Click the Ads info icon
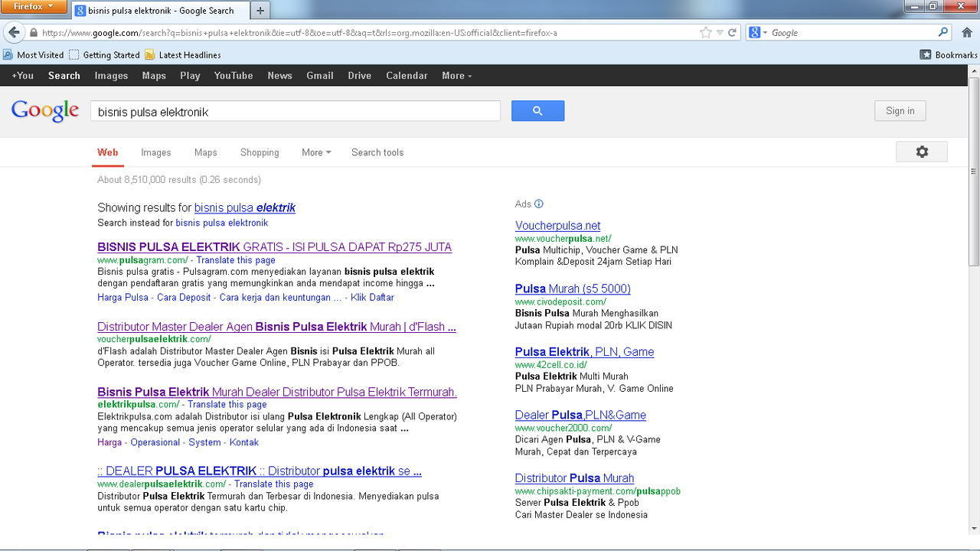Image resolution: width=980 pixels, height=551 pixels. pos(539,204)
